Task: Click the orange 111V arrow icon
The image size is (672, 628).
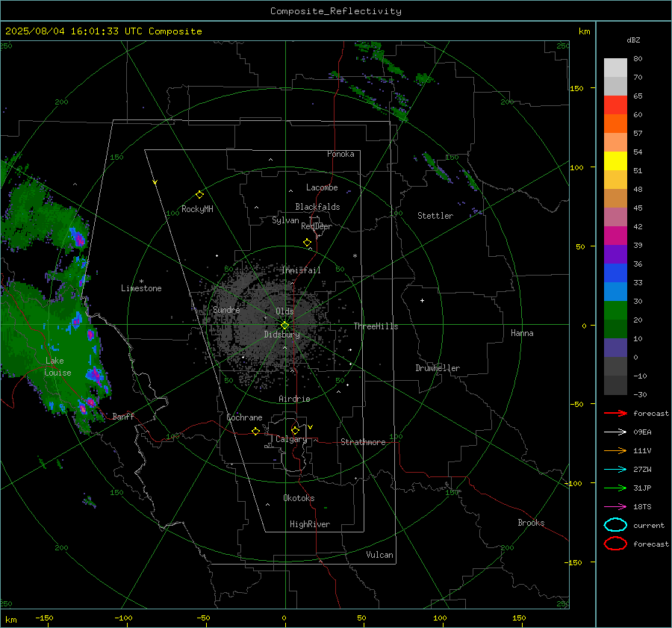Action: click(615, 450)
